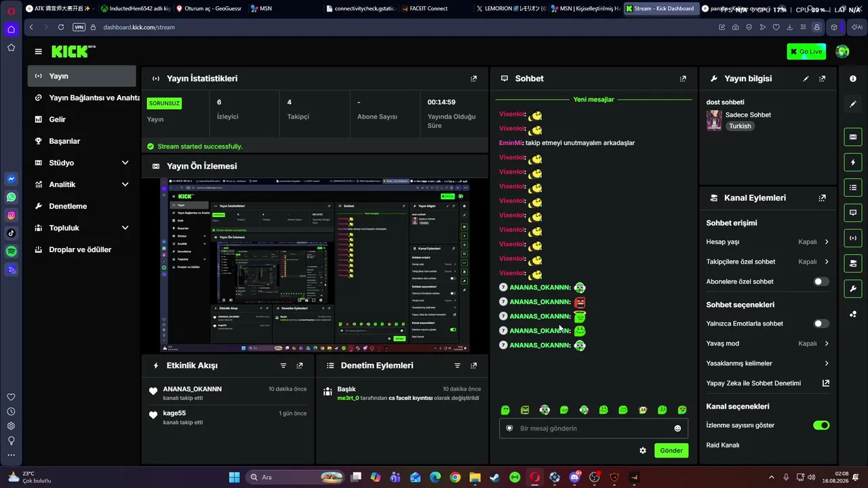Viewport: 868px width, 488px height.
Task: Open the profile avatar menu
Action: tap(842, 52)
